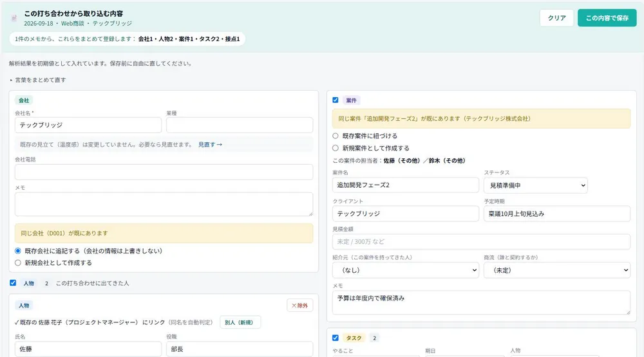Click the 会社名 field with テックブリッジ
Viewport: 644px width, 357px height.
click(x=88, y=125)
